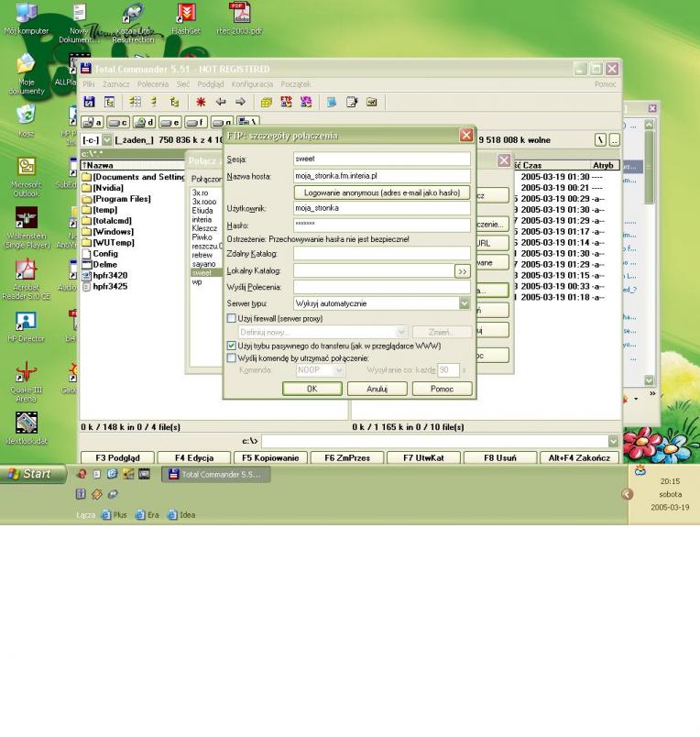Click in Zdalny Katalog input field
Viewport: 700px width, 737px height.
(x=381, y=253)
